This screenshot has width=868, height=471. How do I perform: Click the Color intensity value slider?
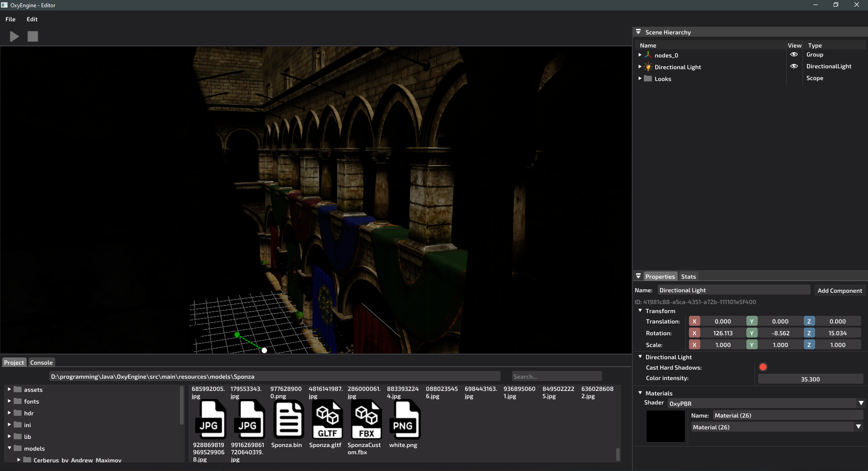[810, 379]
